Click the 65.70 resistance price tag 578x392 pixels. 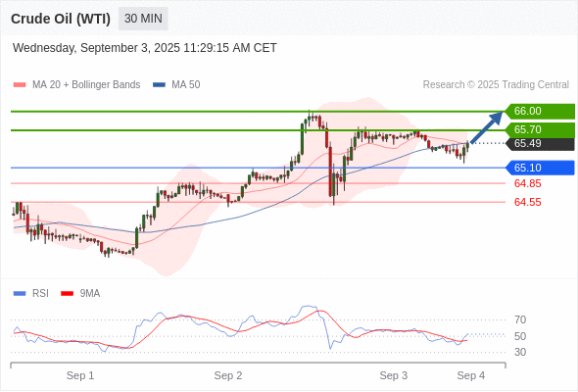point(540,129)
